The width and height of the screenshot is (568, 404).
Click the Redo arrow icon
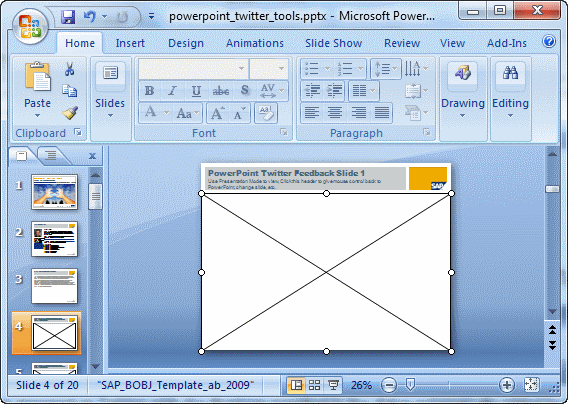pyautogui.click(x=122, y=17)
